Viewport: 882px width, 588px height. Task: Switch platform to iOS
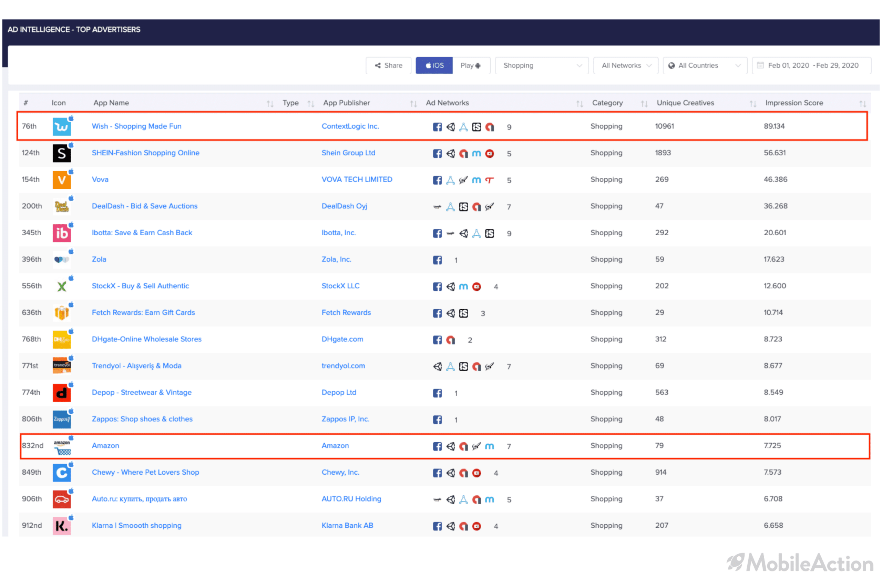pos(434,65)
